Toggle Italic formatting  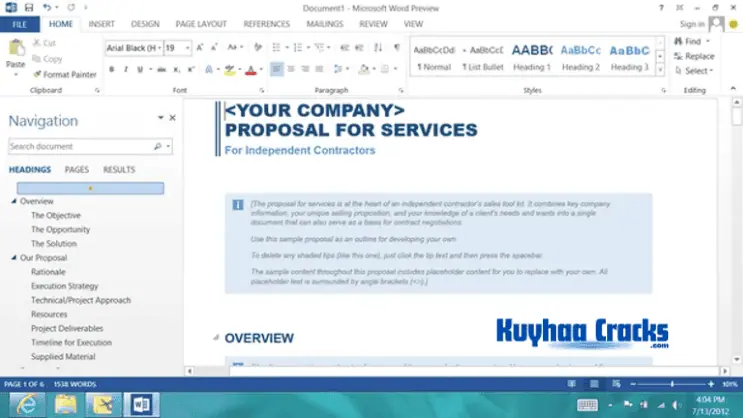coord(126,70)
